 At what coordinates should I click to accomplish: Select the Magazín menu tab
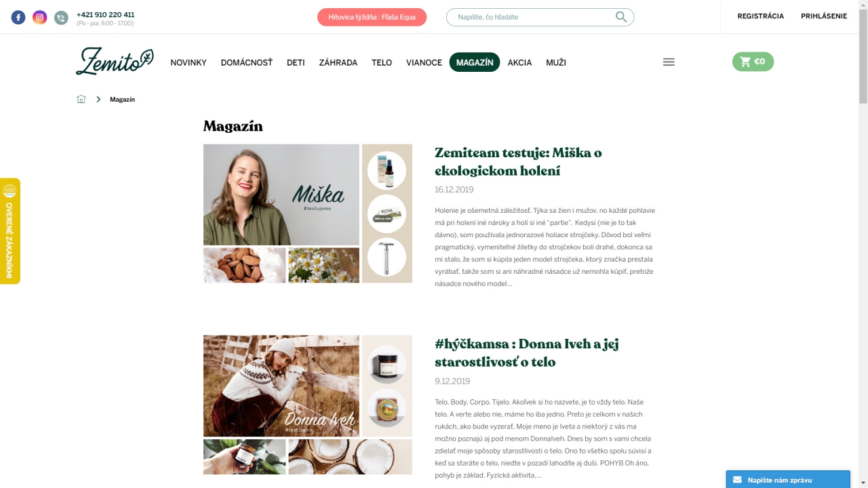tap(475, 62)
